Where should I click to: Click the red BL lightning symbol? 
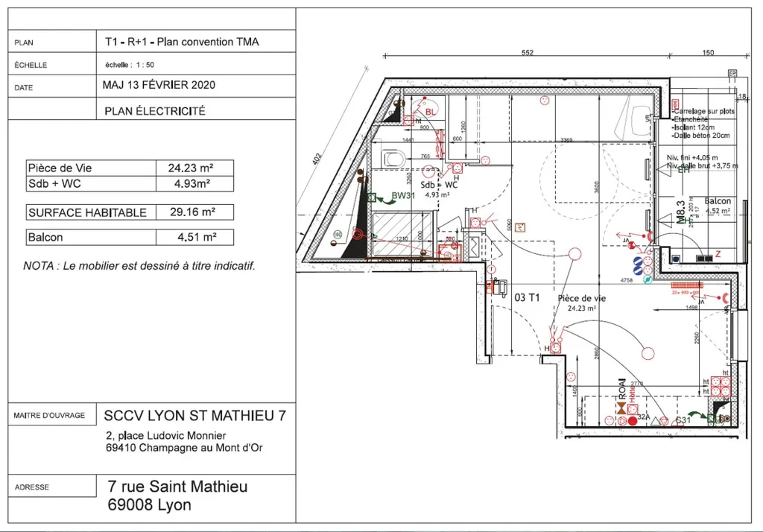[420, 107]
